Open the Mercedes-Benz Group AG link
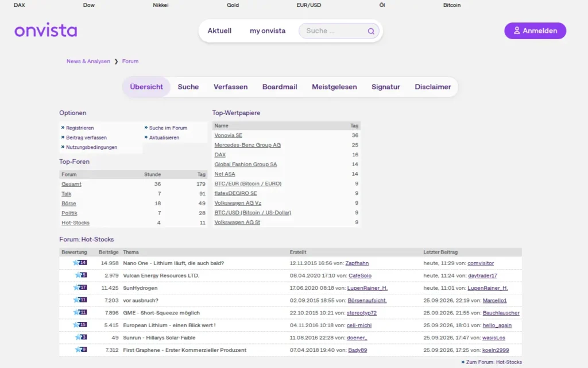The image size is (588, 368). [247, 145]
